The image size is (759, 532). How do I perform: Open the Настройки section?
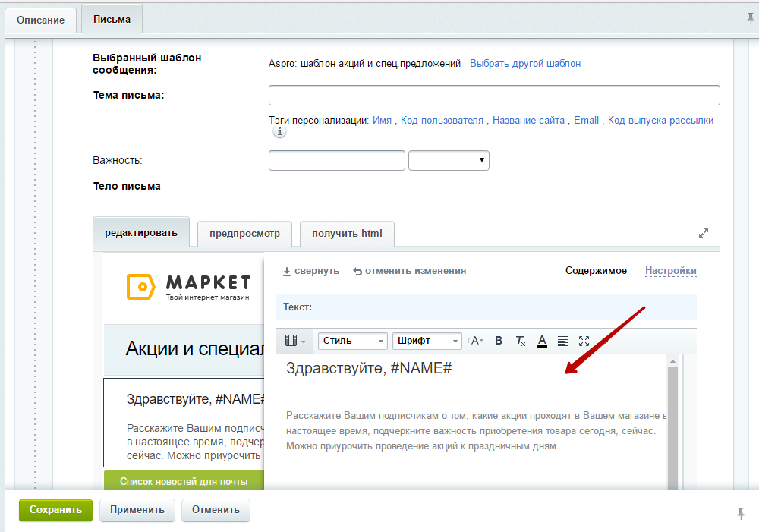coord(671,271)
